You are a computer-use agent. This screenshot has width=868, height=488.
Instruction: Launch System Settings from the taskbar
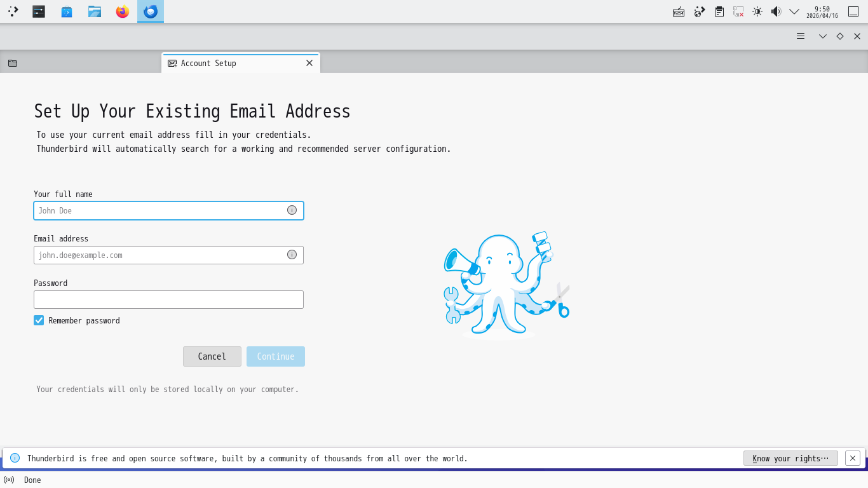39,11
